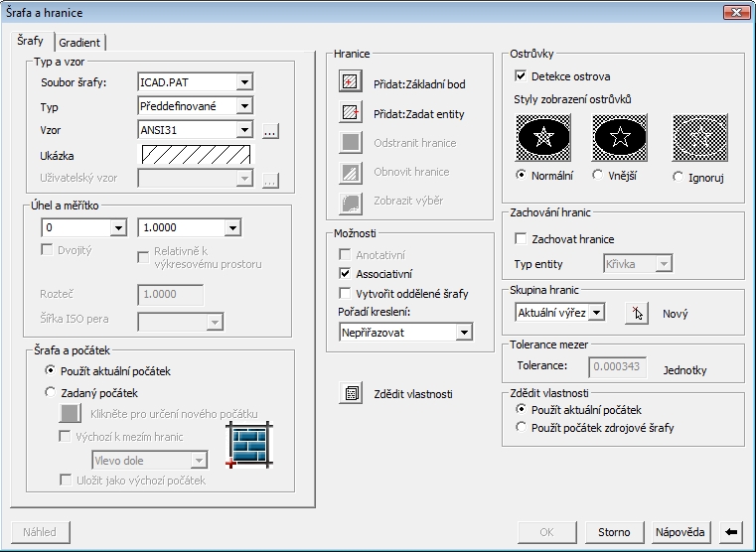Click the Nový boundary group pick icon
Screen dimensions: 756x552
(x=636, y=313)
